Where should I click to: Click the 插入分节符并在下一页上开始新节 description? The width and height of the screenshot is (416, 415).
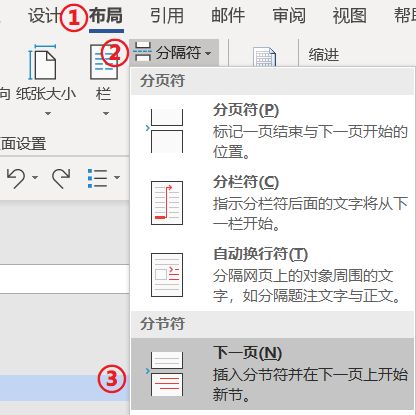[x=310, y=384]
